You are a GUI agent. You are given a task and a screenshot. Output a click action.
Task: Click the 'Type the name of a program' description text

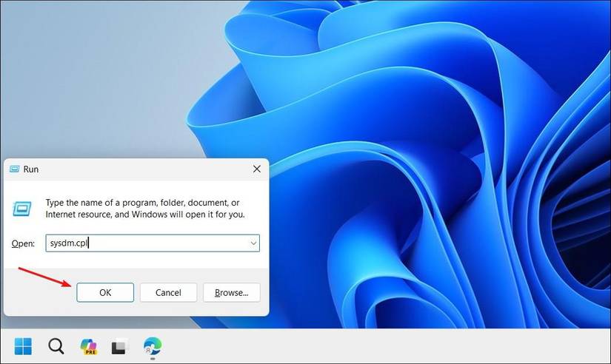click(x=145, y=209)
